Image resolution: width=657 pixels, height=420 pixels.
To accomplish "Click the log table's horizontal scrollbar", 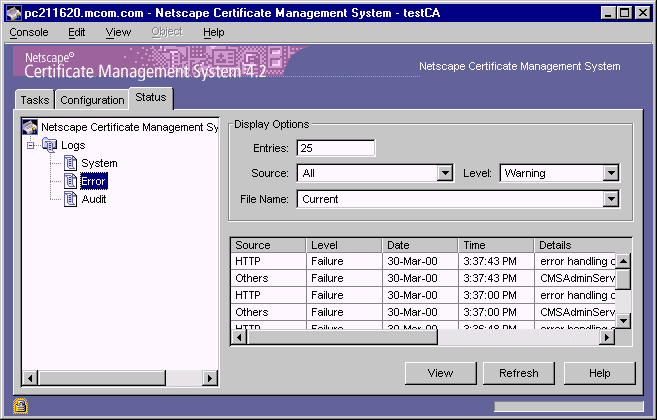I will coord(420,338).
